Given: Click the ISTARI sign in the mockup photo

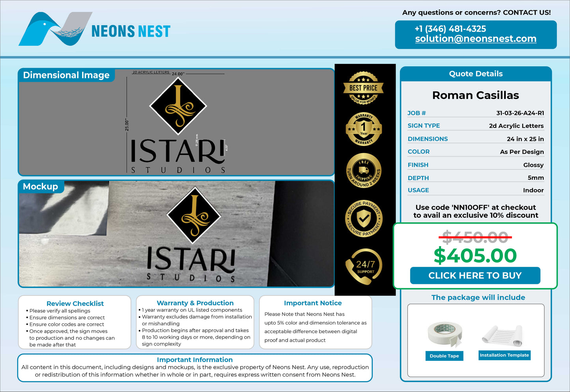Looking at the screenshot, I should [x=191, y=235].
